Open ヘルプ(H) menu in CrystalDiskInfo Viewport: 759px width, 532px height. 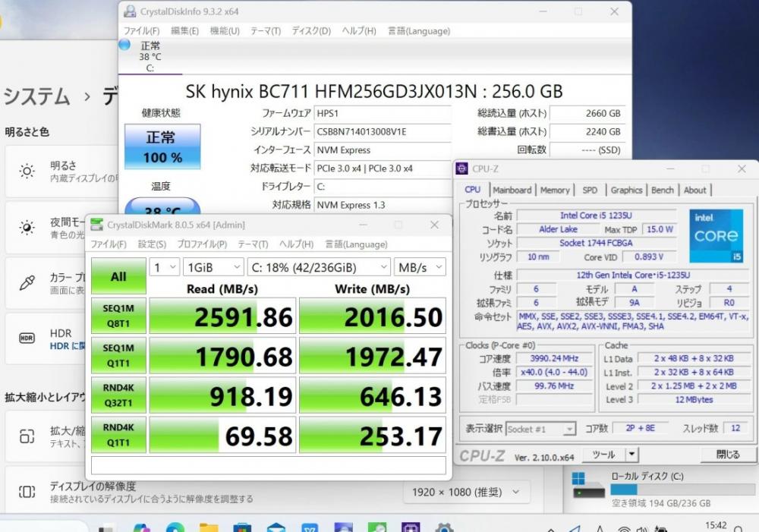click(359, 31)
